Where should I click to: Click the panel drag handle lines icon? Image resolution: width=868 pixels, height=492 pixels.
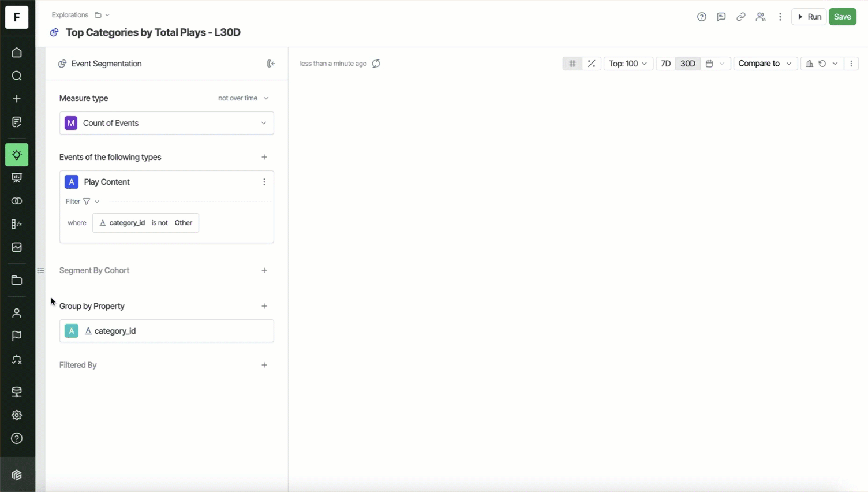point(40,270)
